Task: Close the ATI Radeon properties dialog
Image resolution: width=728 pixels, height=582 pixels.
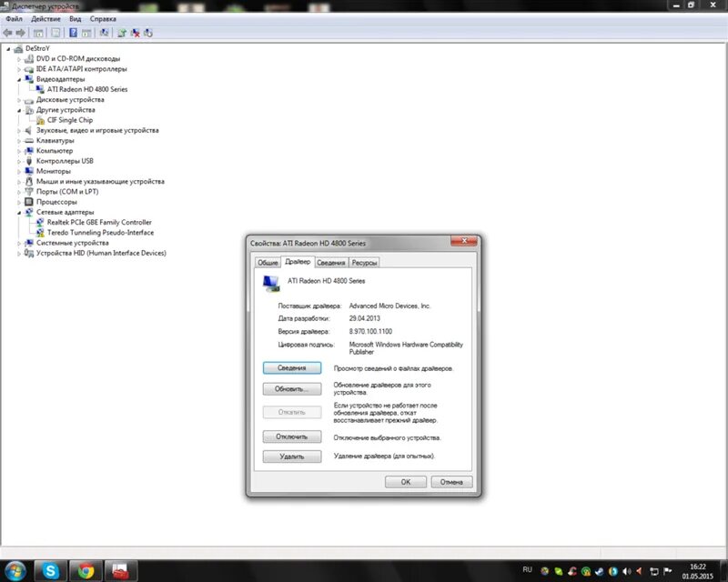Action: pos(463,241)
